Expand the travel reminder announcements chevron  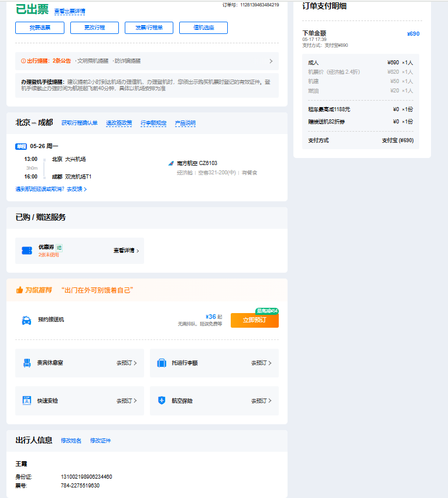tap(271, 61)
